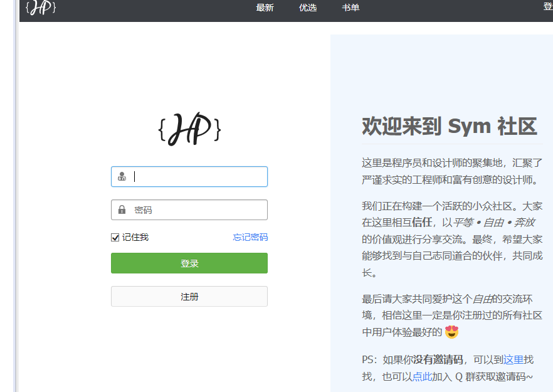Click the user icon in the username field
Screen dimensions: 553x392
tap(122, 176)
